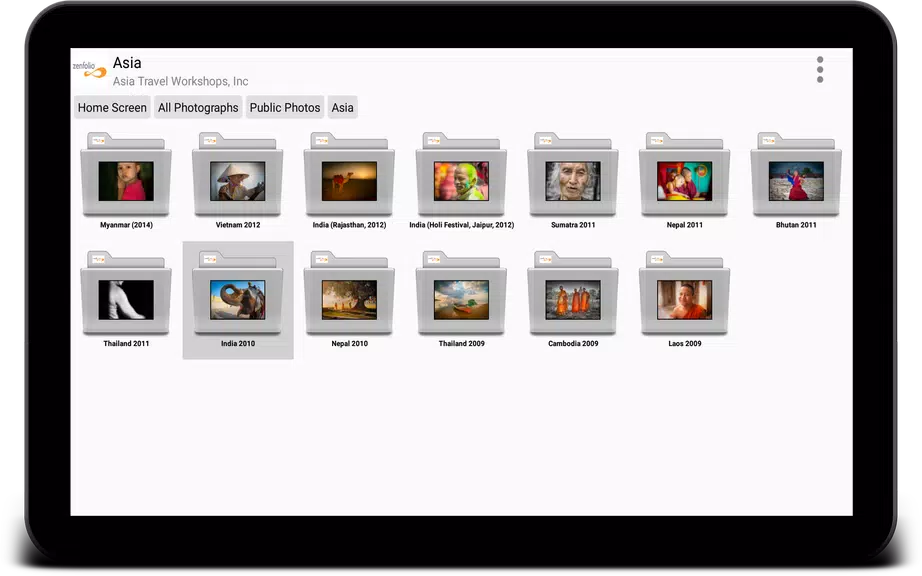Select the highlighted India 2010 folder
The height and width of the screenshot is (576, 922).
pyautogui.click(x=237, y=294)
